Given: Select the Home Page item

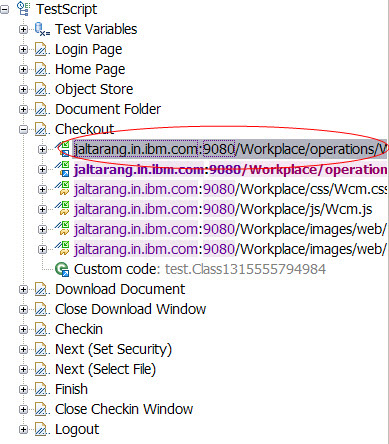Looking at the screenshot, I should [90, 70].
